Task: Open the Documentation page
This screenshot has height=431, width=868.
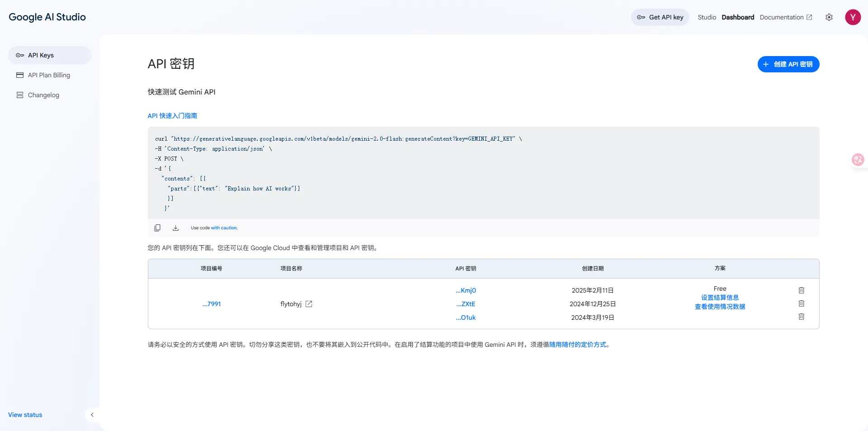Action: pos(782,17)
